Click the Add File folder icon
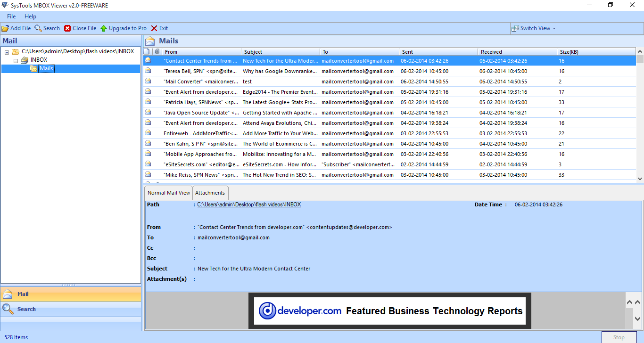Viewport: 644px width, 343px height. (x=5, y=28)
